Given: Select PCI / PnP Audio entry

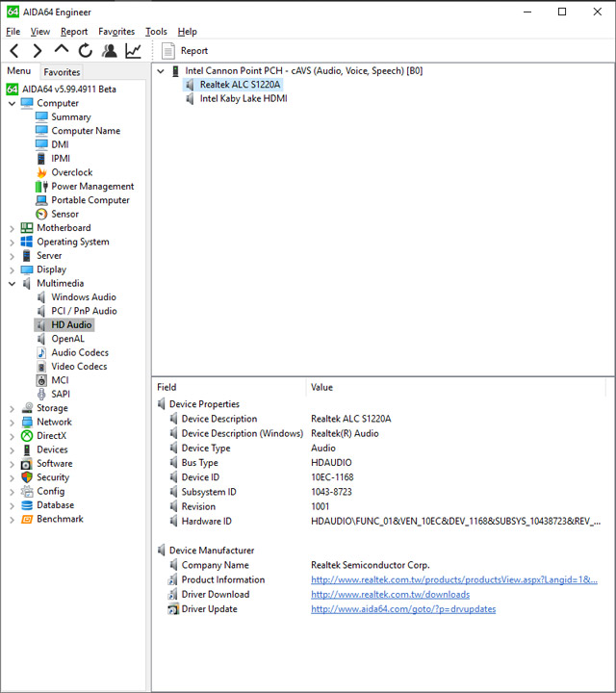Looking at the screenshot, I should pyautogui.click(x=84, y=311).
